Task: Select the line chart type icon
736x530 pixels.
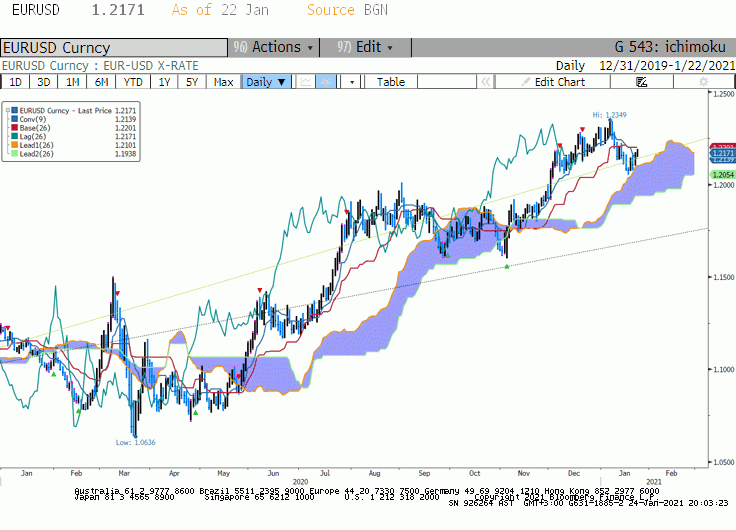Action: (x=306, y=82)
